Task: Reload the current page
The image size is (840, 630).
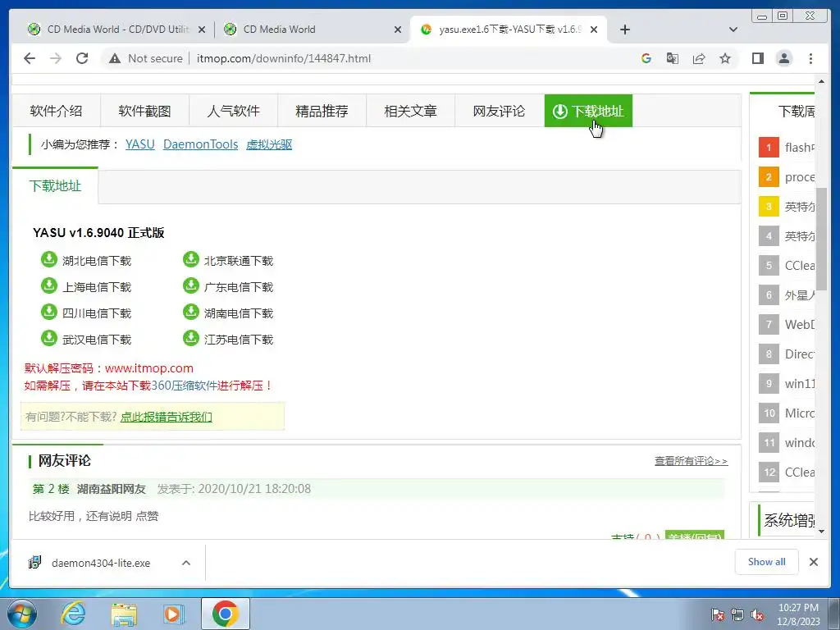Action: coord(82,58)
